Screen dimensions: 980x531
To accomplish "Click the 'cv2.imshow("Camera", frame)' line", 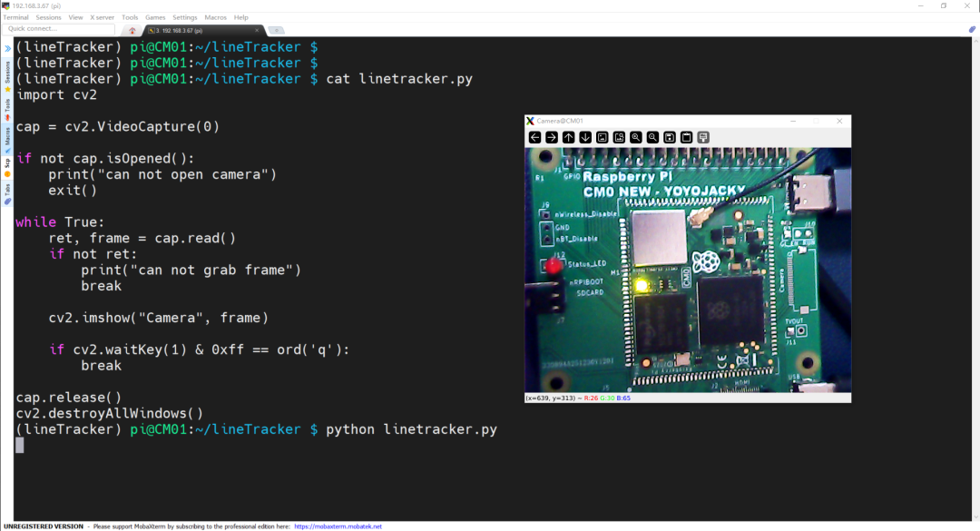I will (x=158, y=318).
